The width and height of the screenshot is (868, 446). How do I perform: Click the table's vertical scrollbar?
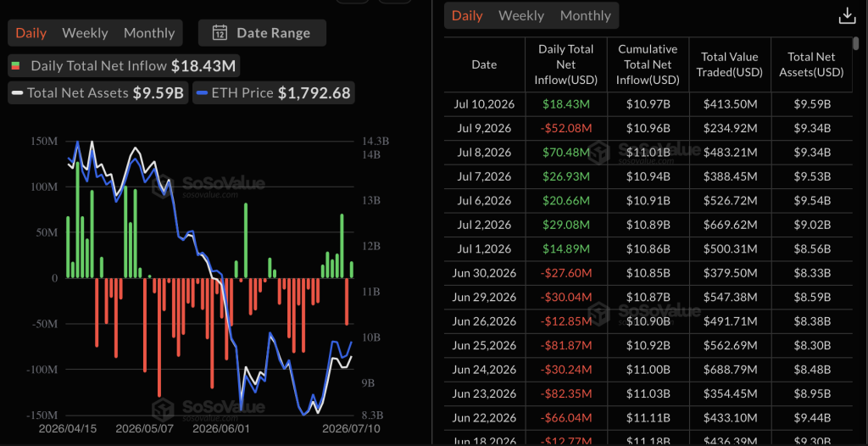(856, 44)
